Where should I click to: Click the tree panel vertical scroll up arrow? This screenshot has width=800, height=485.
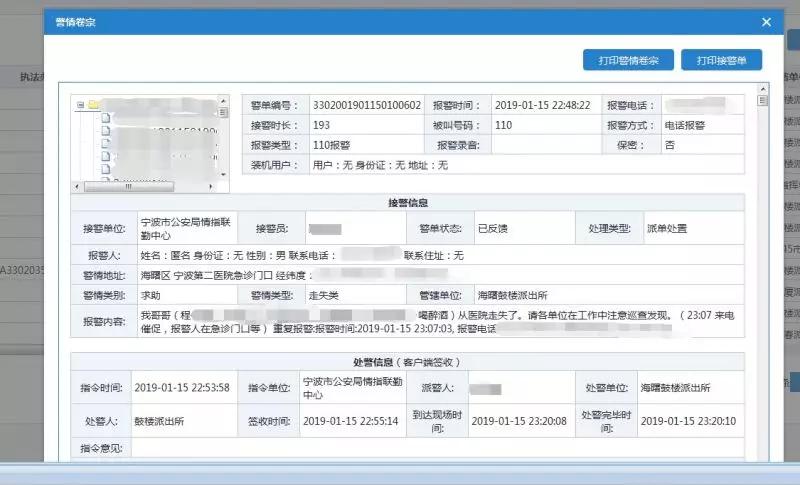[x=223, y=100]
